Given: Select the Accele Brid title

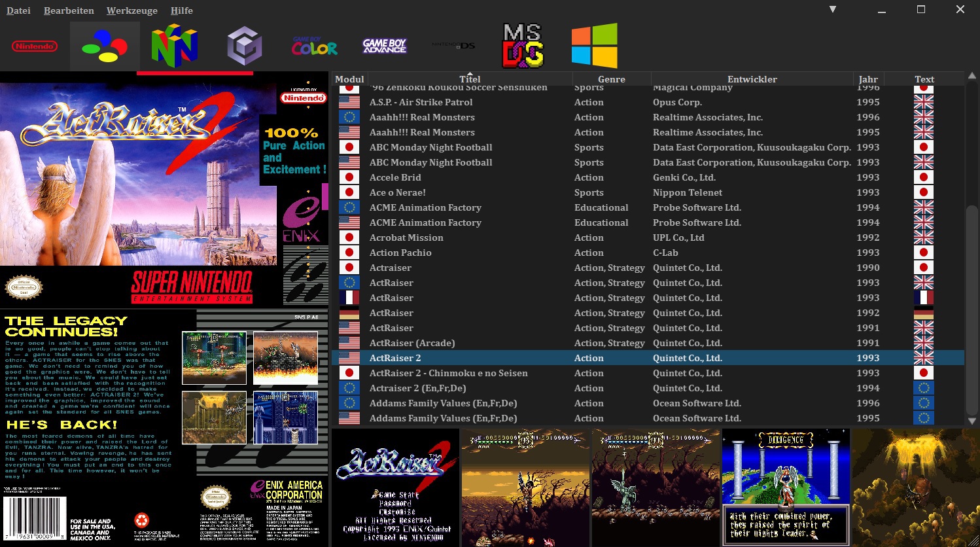Looking at the screenshot, I should [395, 177].
